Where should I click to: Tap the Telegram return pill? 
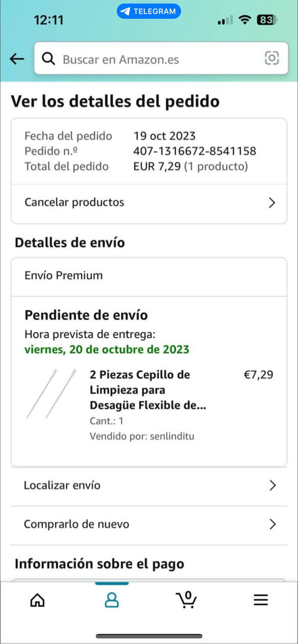pyautogui.click(x=149, y=11)
